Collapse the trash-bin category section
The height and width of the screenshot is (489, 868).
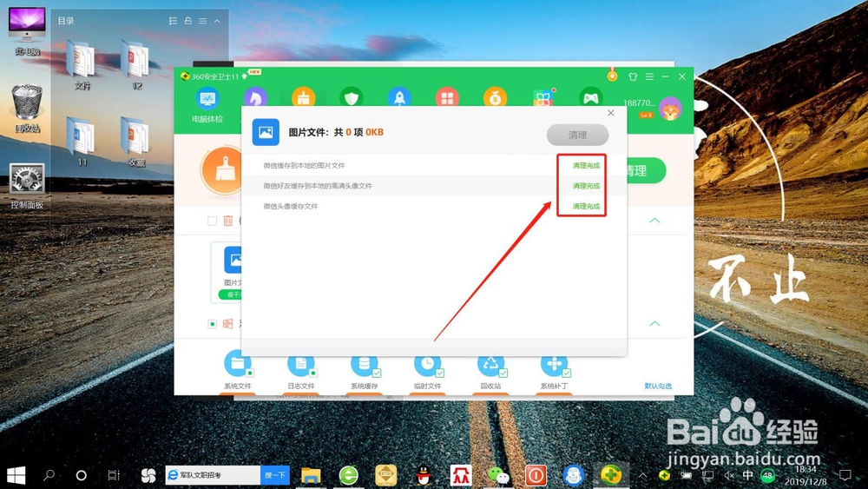point(654,221)
